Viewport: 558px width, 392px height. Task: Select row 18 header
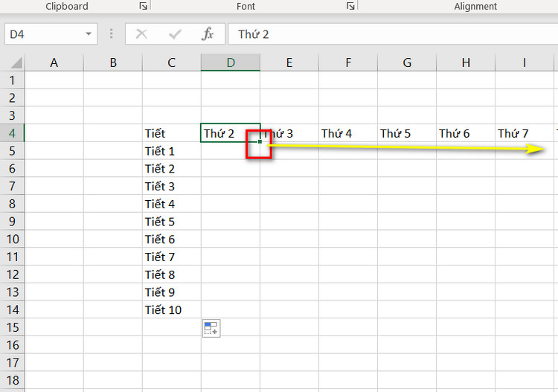12,380
